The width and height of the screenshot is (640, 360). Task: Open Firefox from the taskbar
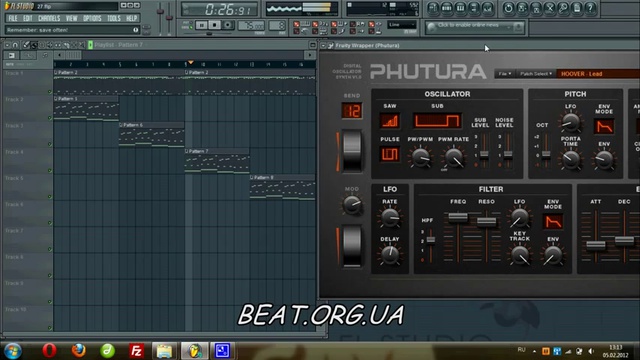(78, 351)
